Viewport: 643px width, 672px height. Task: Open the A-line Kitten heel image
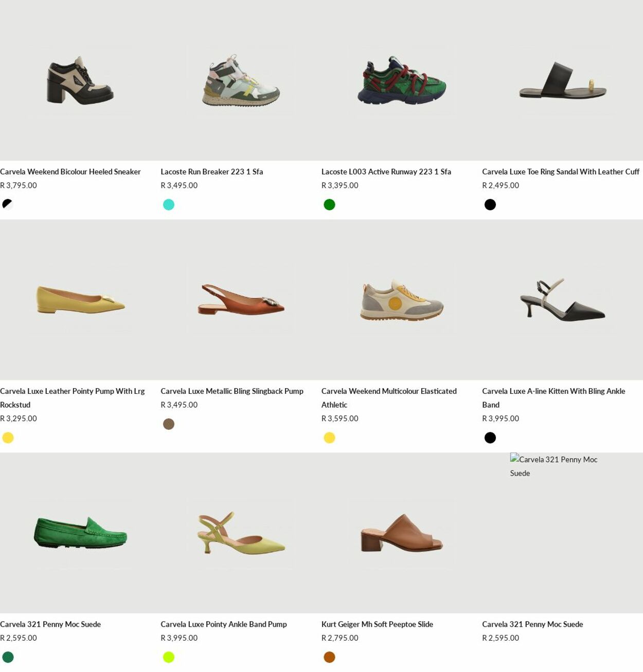coord(562,300)
